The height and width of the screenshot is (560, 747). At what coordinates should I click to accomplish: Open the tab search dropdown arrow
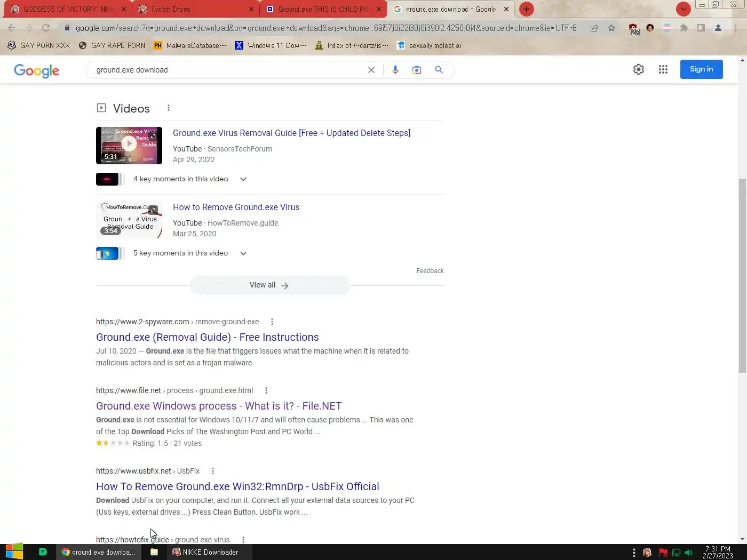683,9
